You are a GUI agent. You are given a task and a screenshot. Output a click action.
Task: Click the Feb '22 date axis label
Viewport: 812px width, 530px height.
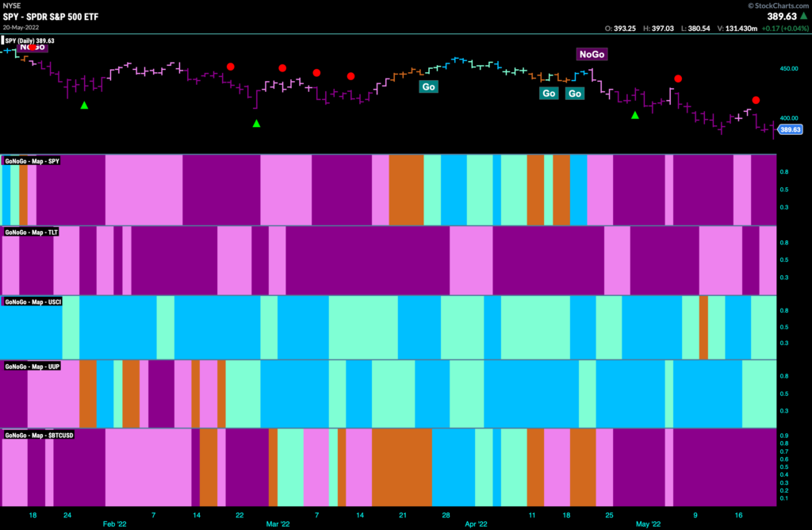click(x=114, y=524)
